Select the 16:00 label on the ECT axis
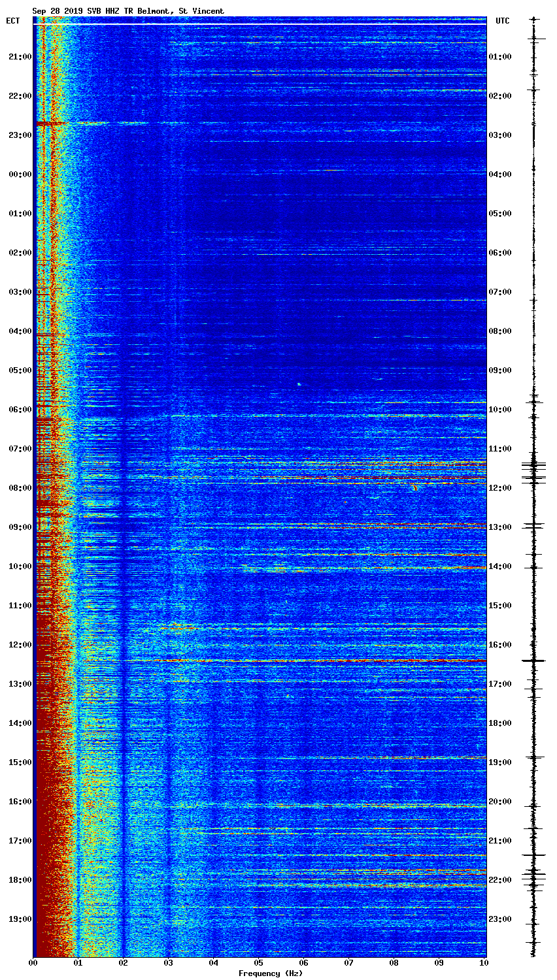This screenshot has width=557, height=980. [18, 802]
